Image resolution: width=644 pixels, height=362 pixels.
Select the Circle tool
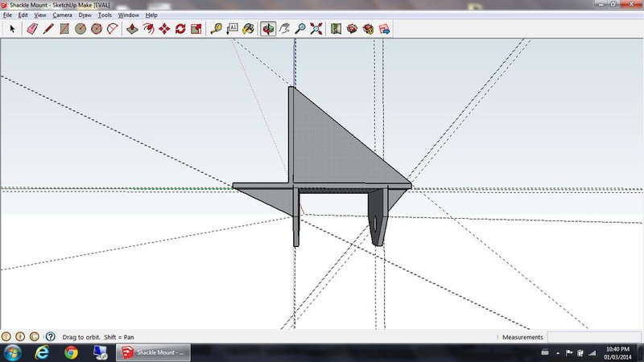pos(80,29)
